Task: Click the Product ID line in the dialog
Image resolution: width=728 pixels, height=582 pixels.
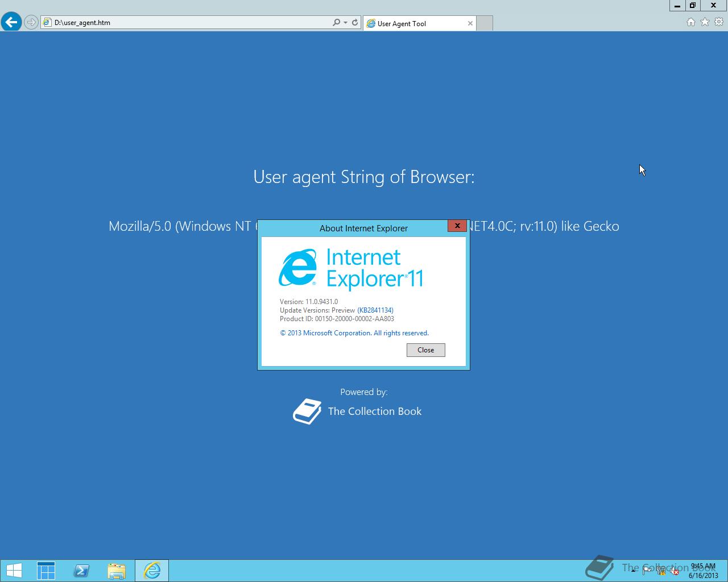Action: [337, 319]
